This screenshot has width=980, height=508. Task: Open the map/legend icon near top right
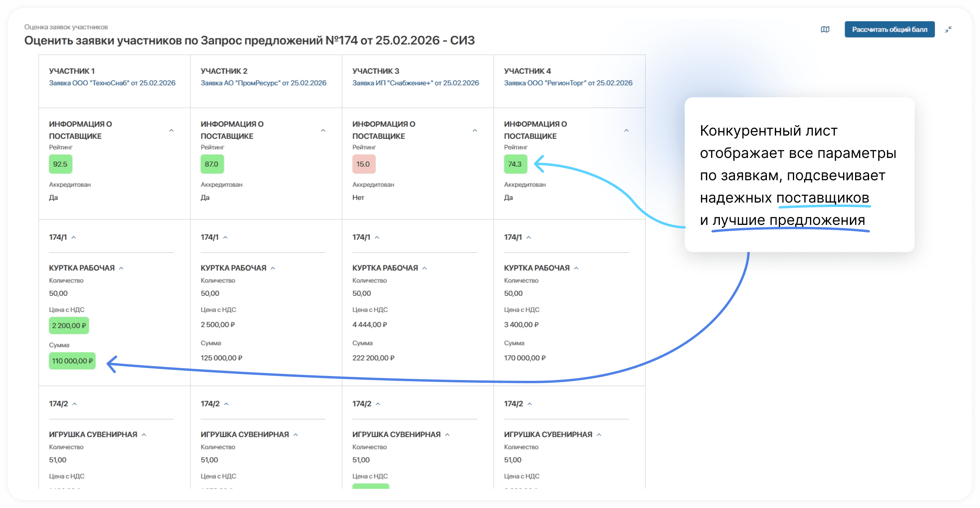(x=825, y=29)
